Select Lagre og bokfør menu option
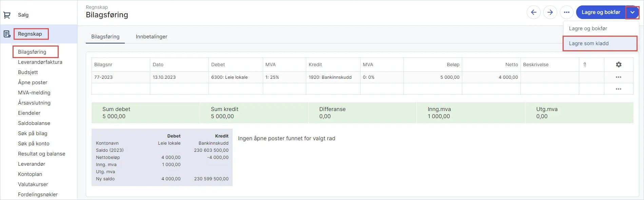The width and height of the screenshot is (644, 200). 588,29
